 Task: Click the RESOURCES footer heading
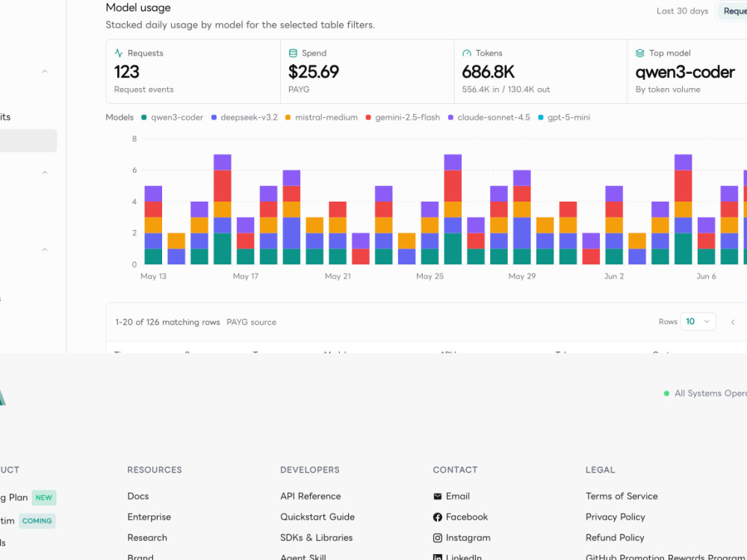155,470
